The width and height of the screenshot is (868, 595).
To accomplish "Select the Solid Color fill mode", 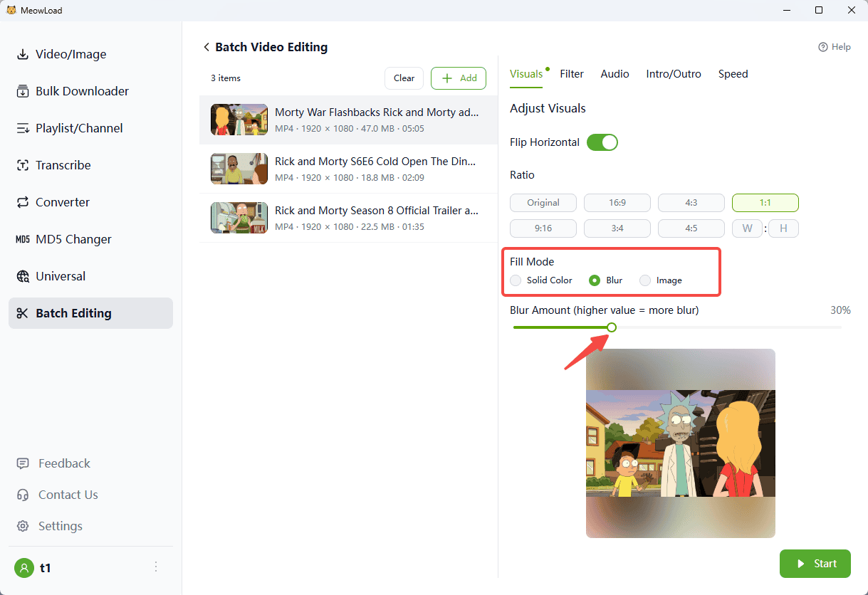I will [516, 280].
